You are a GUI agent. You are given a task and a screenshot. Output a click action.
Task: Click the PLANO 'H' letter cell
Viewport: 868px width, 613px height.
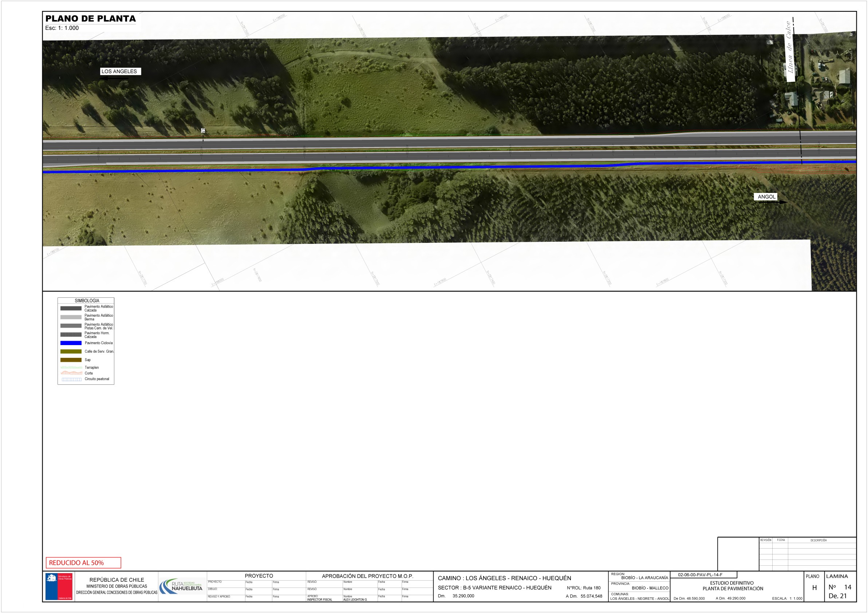pos(814,588)
